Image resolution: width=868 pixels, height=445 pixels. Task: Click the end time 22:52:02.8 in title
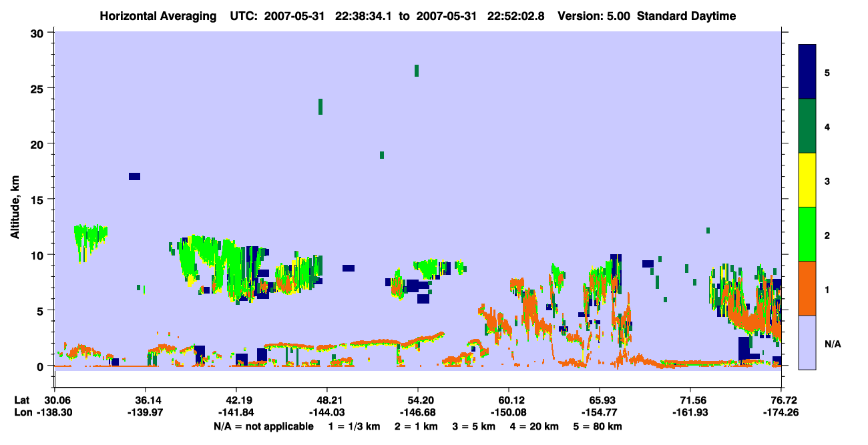point(517,16)
